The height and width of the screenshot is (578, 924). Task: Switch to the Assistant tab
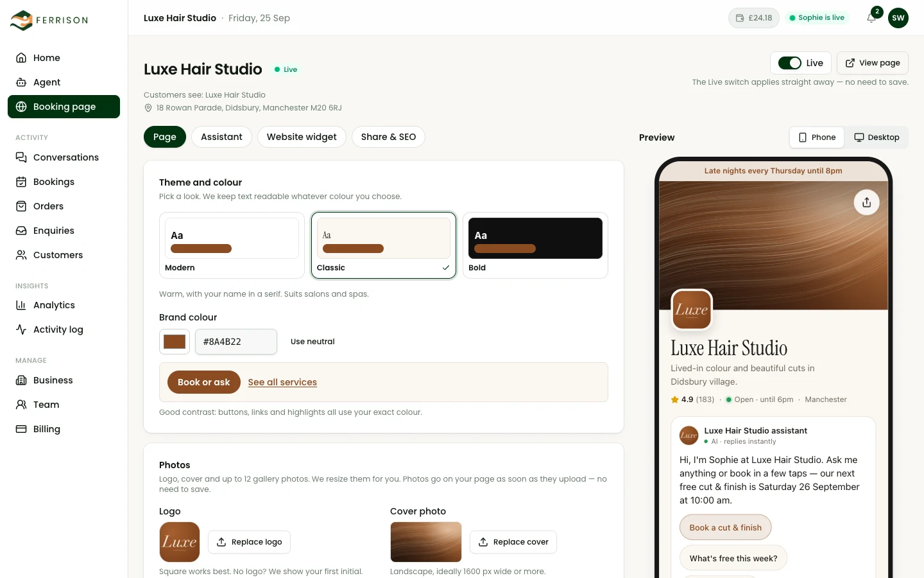click(221, 137)
